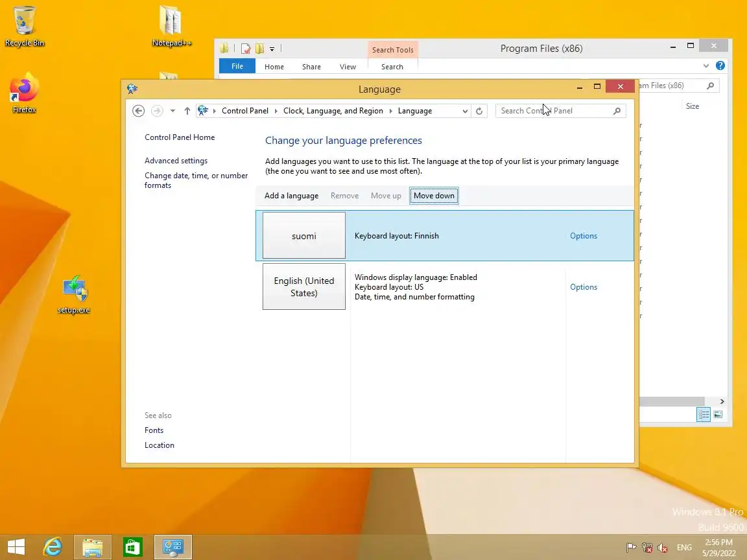Select Firefox desktop shortcut

click(x=24, y=93)
